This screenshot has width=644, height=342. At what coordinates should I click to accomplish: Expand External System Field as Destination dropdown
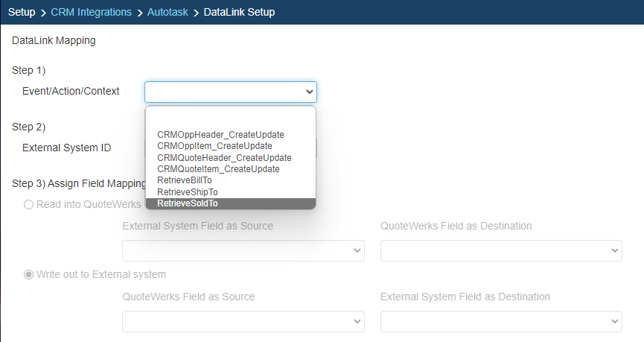coord(501,321)
